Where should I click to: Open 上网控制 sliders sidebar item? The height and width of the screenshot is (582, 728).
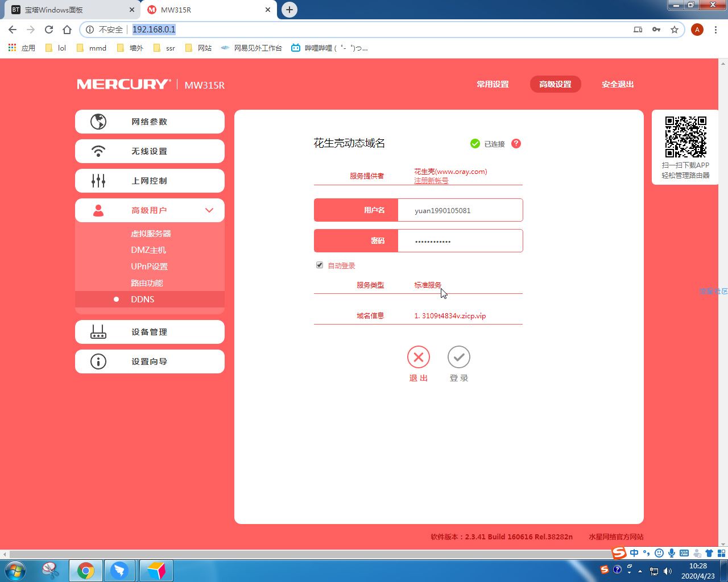[150, 181]
